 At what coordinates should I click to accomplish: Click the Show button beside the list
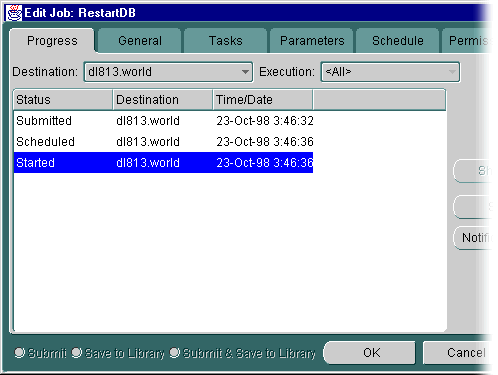point(473,171)
